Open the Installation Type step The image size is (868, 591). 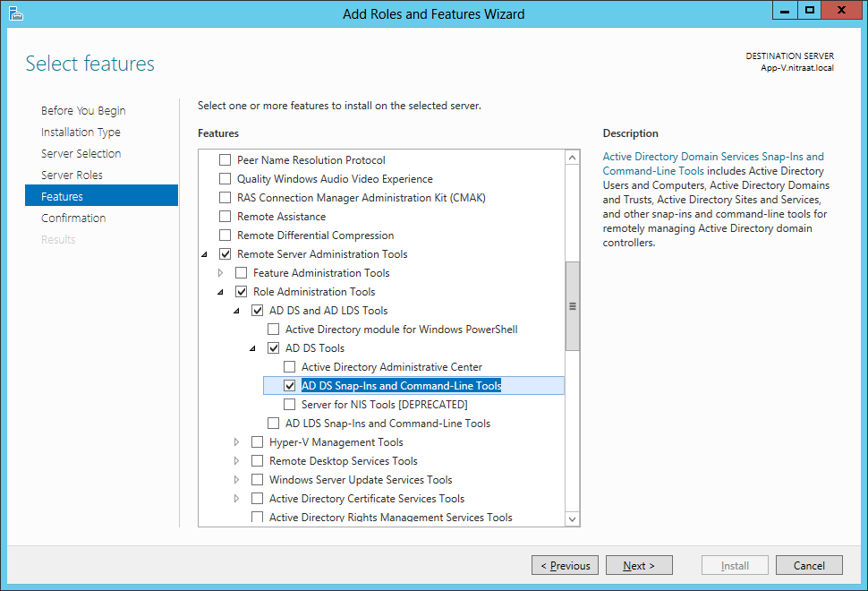[x=81, y=133]
